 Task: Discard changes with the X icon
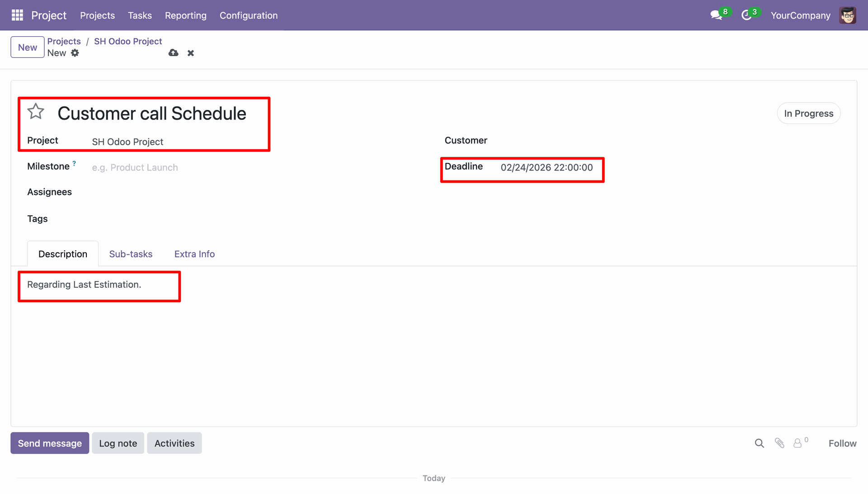point(191,53)
